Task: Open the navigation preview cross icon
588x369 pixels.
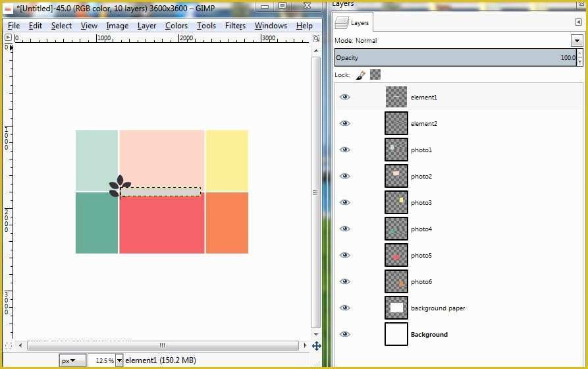Action: (317, 346)
